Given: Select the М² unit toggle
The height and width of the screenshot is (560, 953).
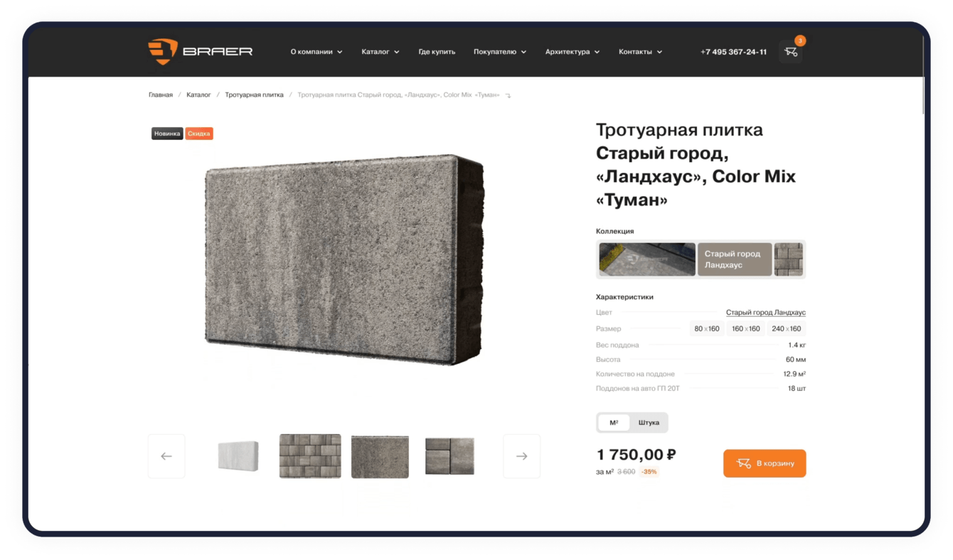Looking at the screenshot, I should click(x=614, y=423).
